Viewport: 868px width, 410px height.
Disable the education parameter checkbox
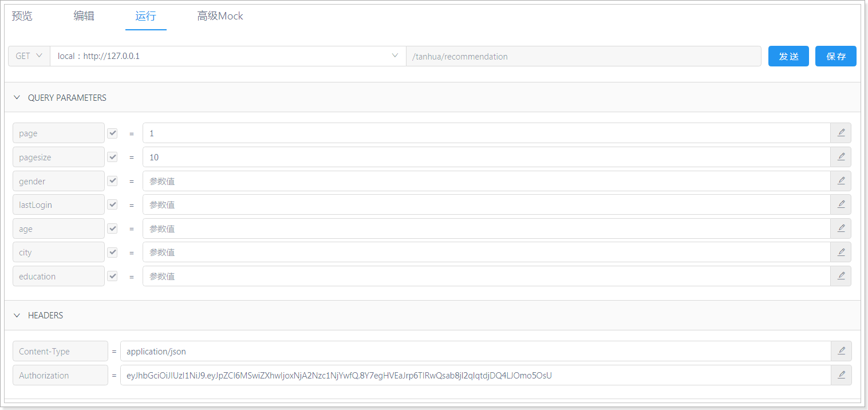pos(112,276)
